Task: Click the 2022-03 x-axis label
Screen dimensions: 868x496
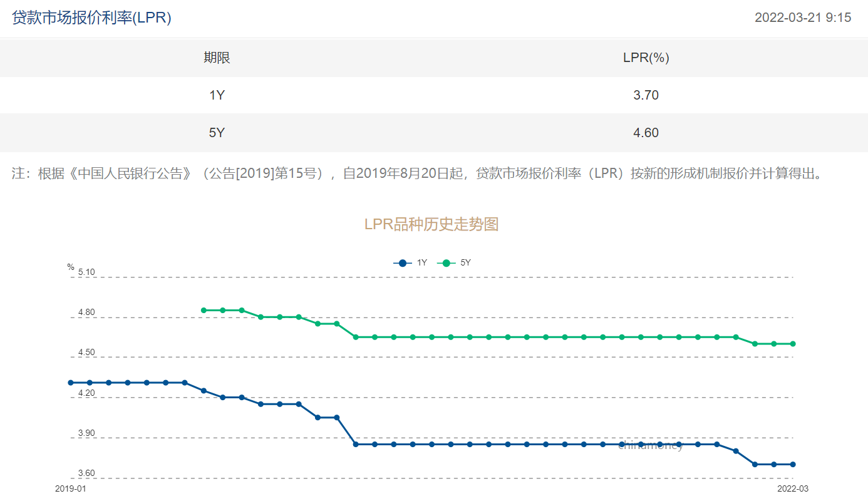Action: tap(793, 488)
